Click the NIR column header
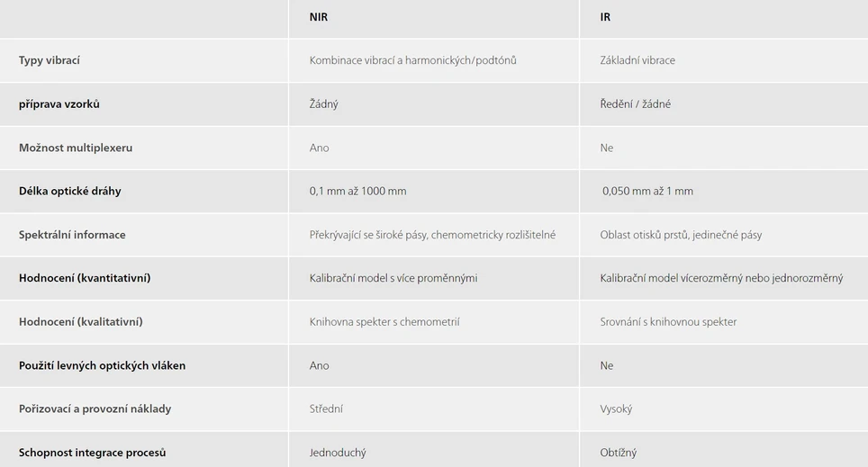The image size is (868, 467). 318,17
